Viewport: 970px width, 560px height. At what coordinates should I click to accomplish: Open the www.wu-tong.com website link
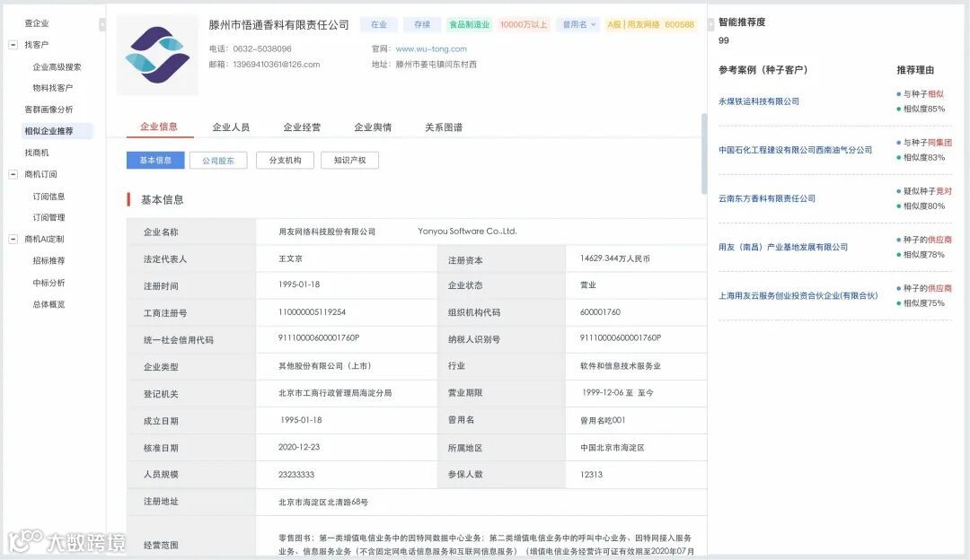click(x=431, y=48)
